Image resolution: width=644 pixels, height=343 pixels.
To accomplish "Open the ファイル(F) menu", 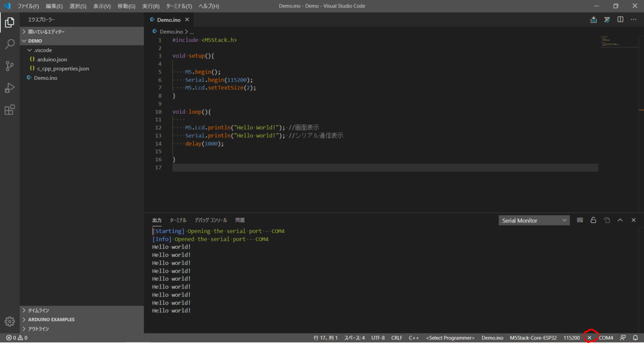I will (x=28, y=6).
